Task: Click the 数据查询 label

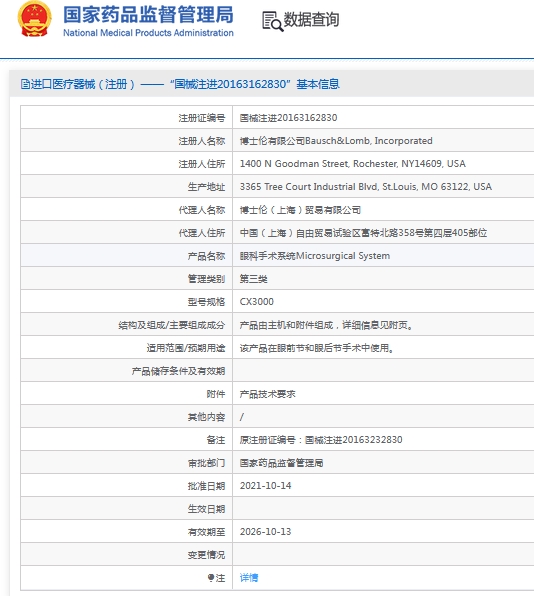Action: [x=312, y=19]
